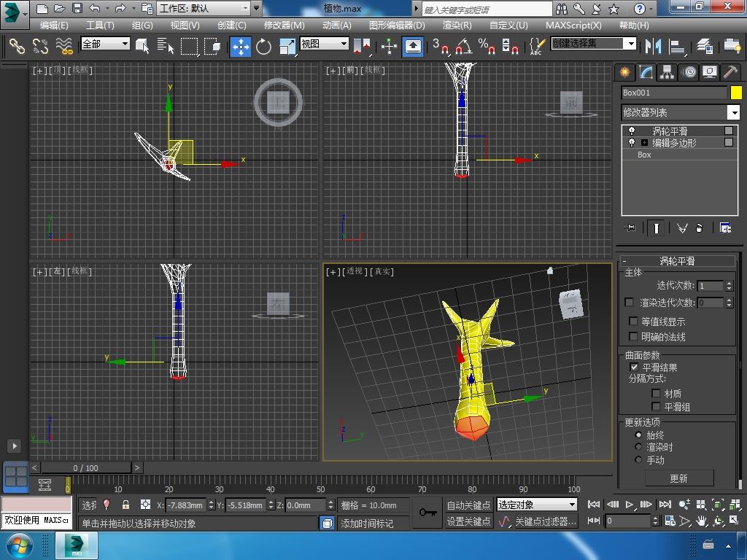The image size is (747, 560).
Task: Click the Pin Stack icon
Action: click(630, 228)
